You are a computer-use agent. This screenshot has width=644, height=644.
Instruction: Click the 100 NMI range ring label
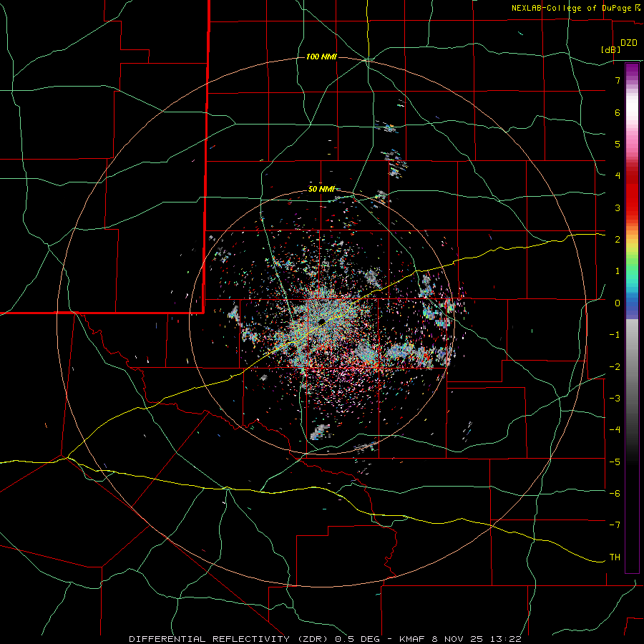pos(321,57)
